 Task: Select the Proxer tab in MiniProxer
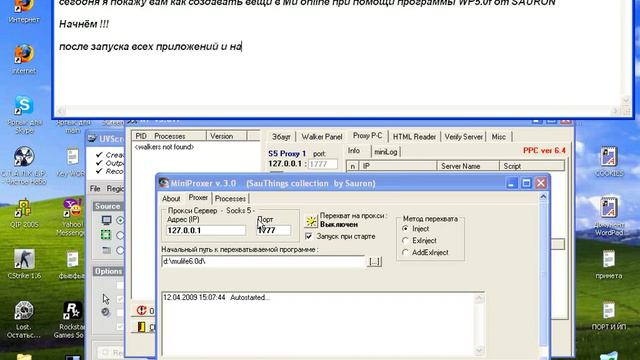point(198,198)
